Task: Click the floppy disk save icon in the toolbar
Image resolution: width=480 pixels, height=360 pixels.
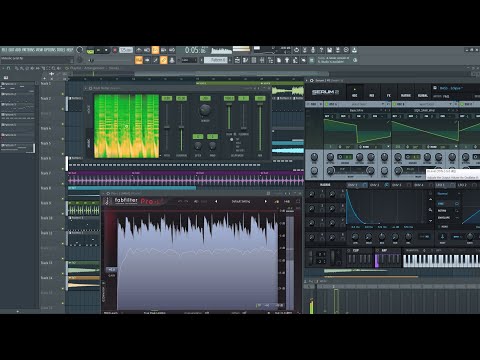Action: tap(330, 50)
